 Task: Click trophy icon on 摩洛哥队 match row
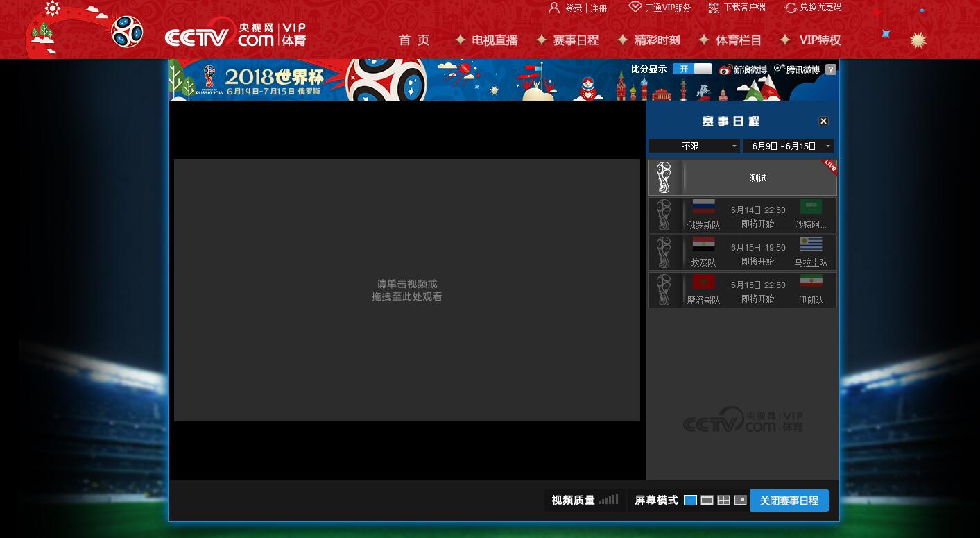(664, 290)
